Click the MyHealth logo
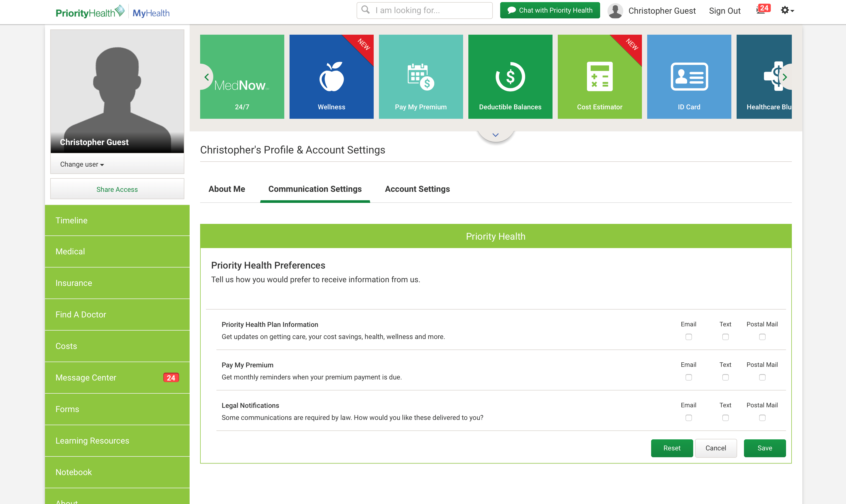This screenshot has height=504, width=846. pos(151,13)
